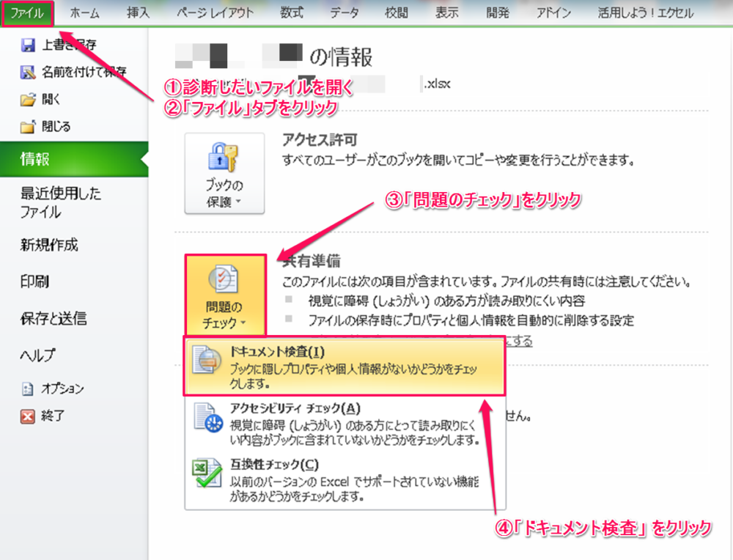Click the Compatibility Check (互換性チェック) icon
The image size is (733, 560).
[x=205, y=475]
